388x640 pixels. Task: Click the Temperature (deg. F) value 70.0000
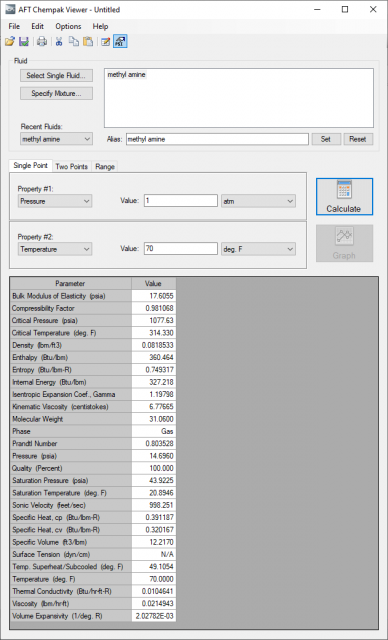coord(153,579)
